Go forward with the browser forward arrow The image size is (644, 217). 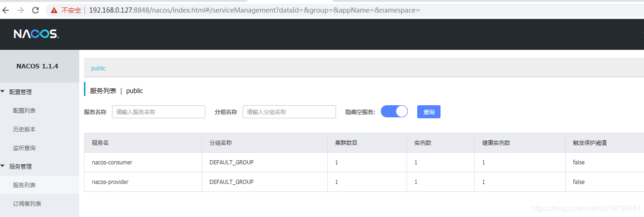pyautogui.click(x=21, y=10)
